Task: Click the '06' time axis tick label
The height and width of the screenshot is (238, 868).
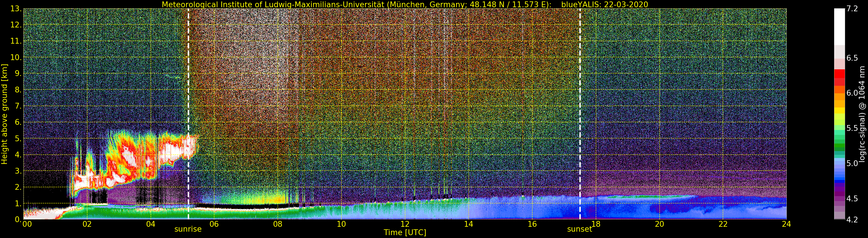Action: pyautogui.click(x=214, y=224)
